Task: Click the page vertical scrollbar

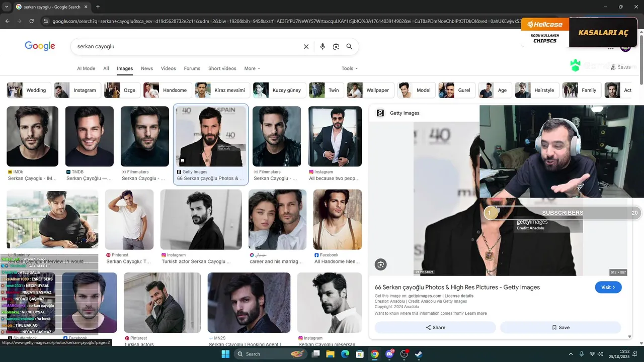Action: click(x=641, y=60)
